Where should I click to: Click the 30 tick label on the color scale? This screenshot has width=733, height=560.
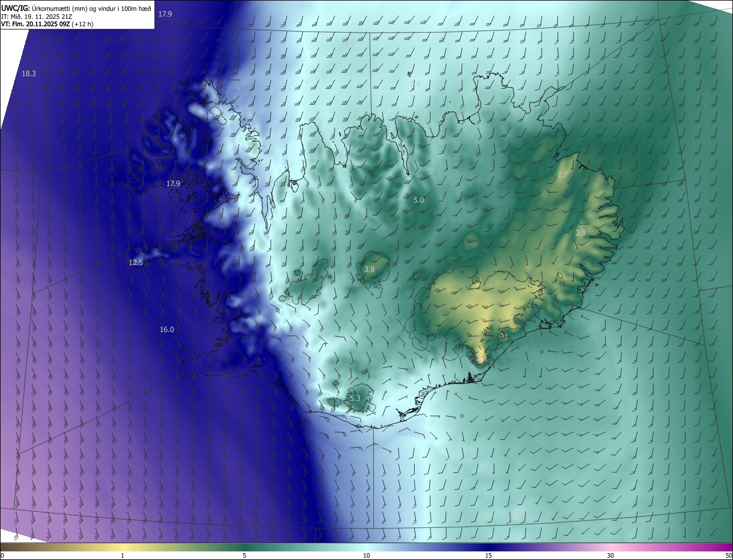610,555
